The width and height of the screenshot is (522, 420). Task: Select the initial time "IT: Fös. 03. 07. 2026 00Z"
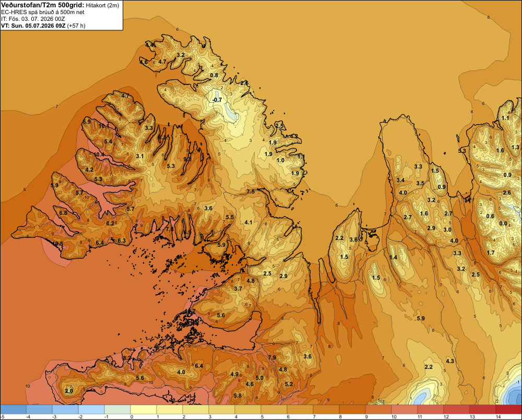pyautogui.click(x=33, y=19)
